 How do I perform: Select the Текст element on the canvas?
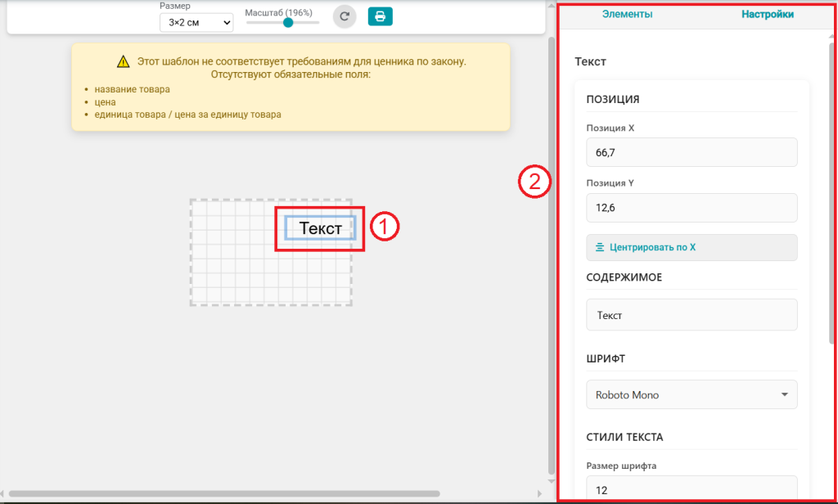click(320, 227)
